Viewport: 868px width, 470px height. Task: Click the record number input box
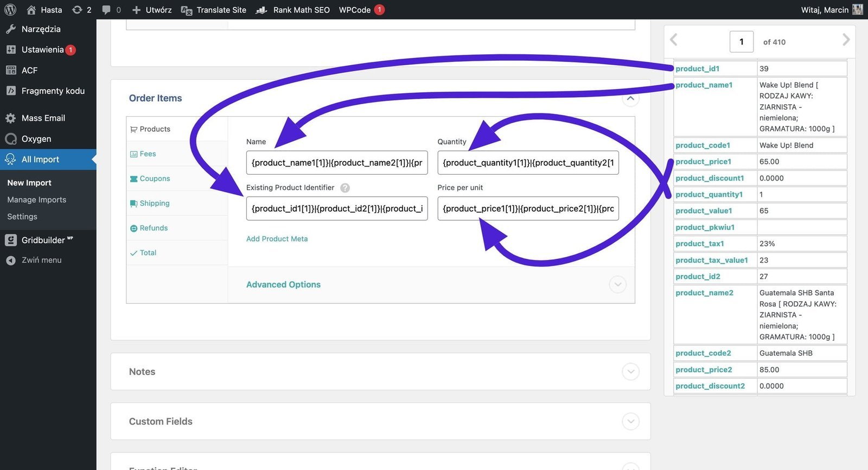tap(741, 42)
